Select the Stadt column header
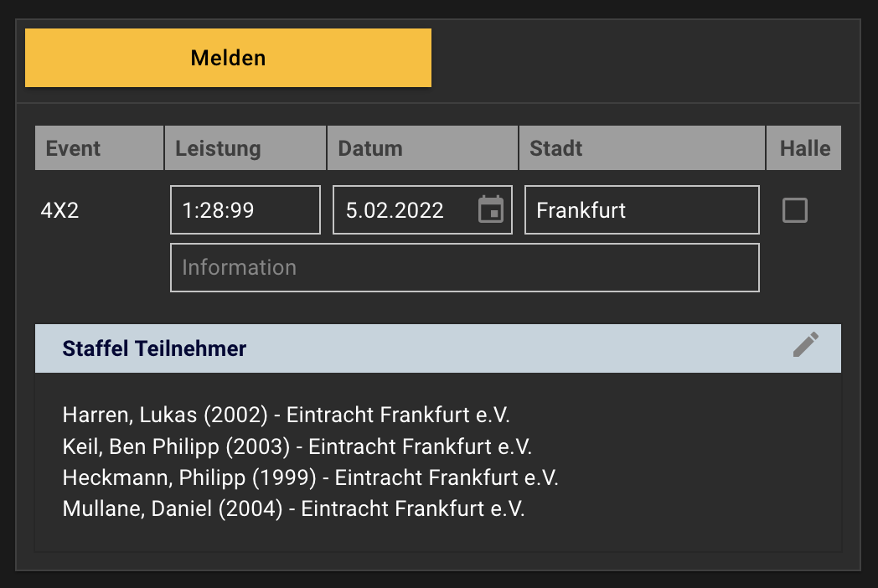Image resolution: width=878 pixels, height=588 pixels. click(x=642, y=148)
